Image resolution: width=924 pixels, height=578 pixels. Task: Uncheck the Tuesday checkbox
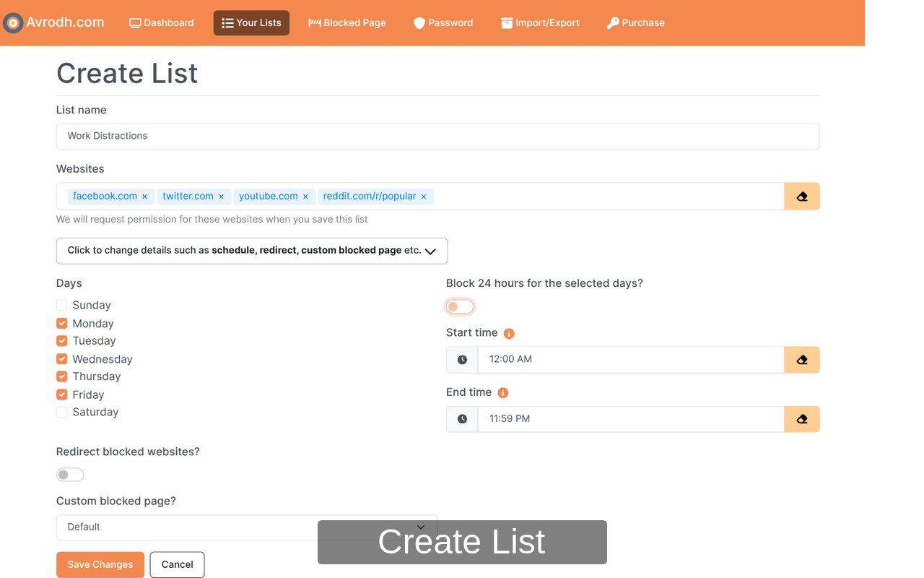point(62,340)
